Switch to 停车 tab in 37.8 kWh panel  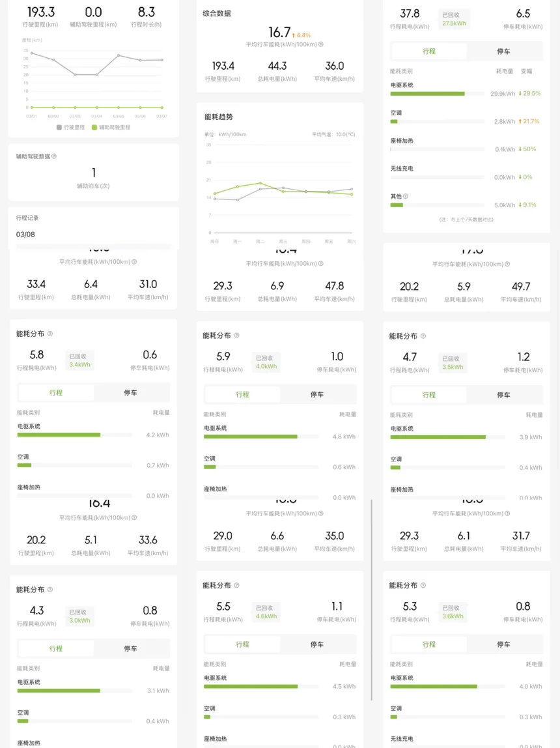(503, 51)
